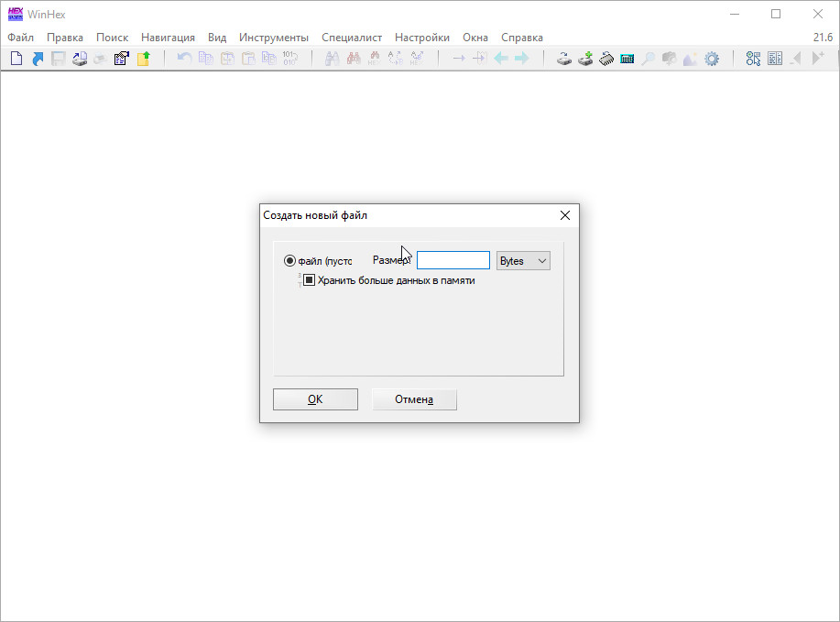Screen dimensions: 840x622
Task: Click the Open file blue arrow icon
Action: (38, 59)
